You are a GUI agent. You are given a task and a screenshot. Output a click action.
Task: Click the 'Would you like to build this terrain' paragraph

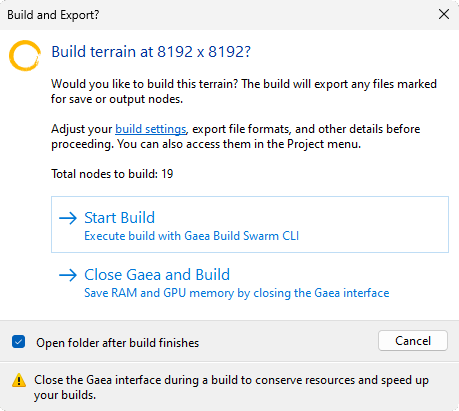click(244, 91)
